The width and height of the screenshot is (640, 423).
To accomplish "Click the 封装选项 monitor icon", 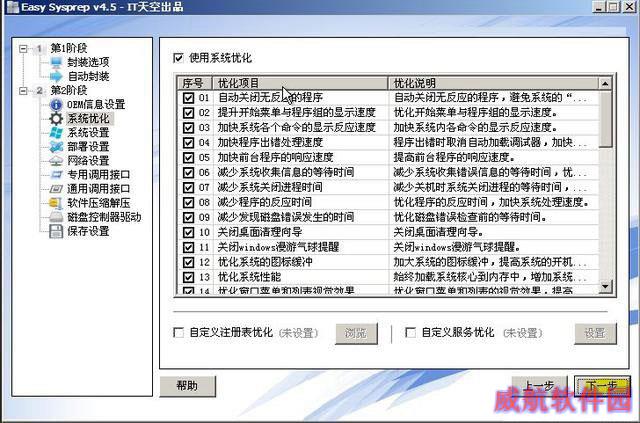I will point(56,62).
